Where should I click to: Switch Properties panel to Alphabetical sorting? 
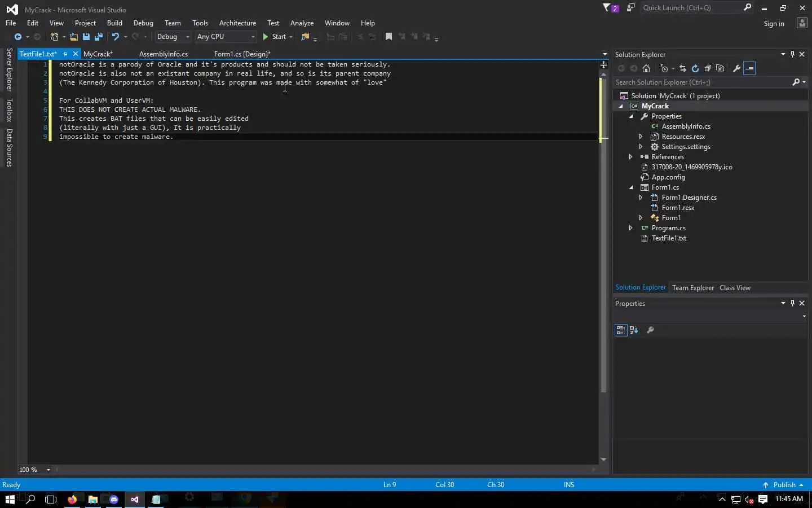click(x=634, y=330)
